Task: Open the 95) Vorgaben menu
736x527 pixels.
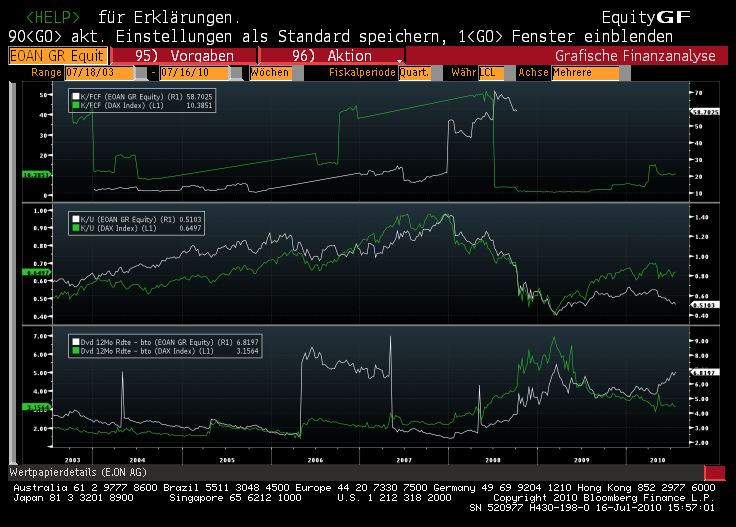Action: [184, 56]
